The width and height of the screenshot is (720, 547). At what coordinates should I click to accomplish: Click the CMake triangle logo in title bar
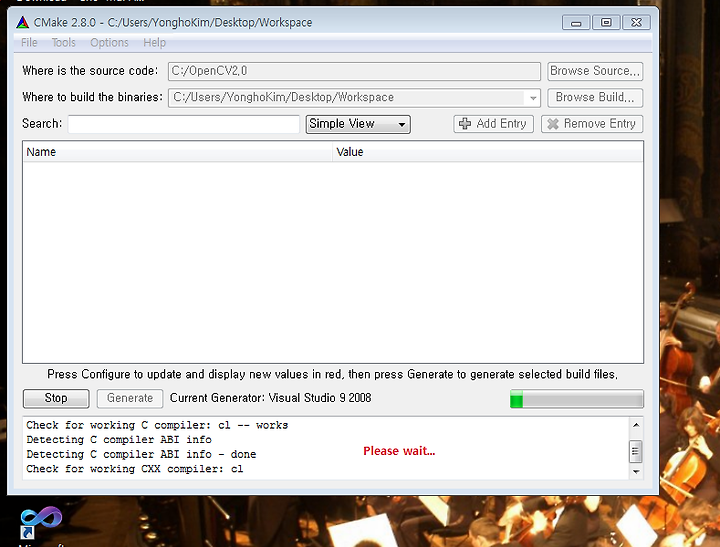point(22,22)
